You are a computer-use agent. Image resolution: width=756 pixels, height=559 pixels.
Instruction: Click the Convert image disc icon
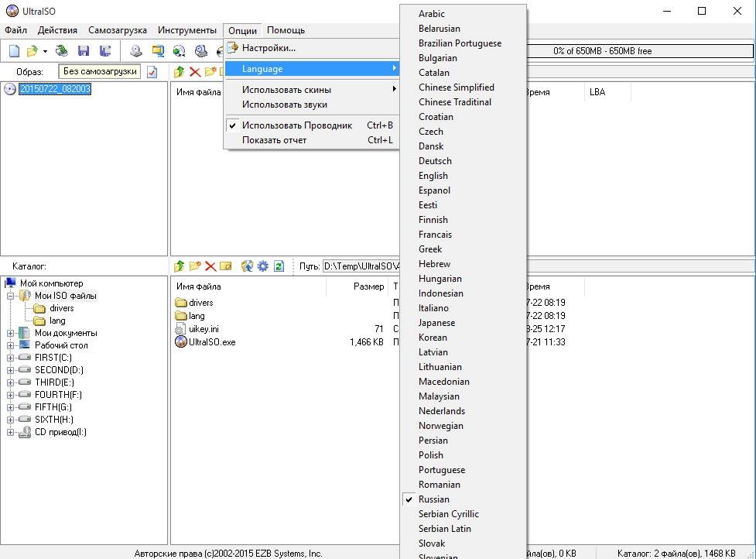(179, 50)
